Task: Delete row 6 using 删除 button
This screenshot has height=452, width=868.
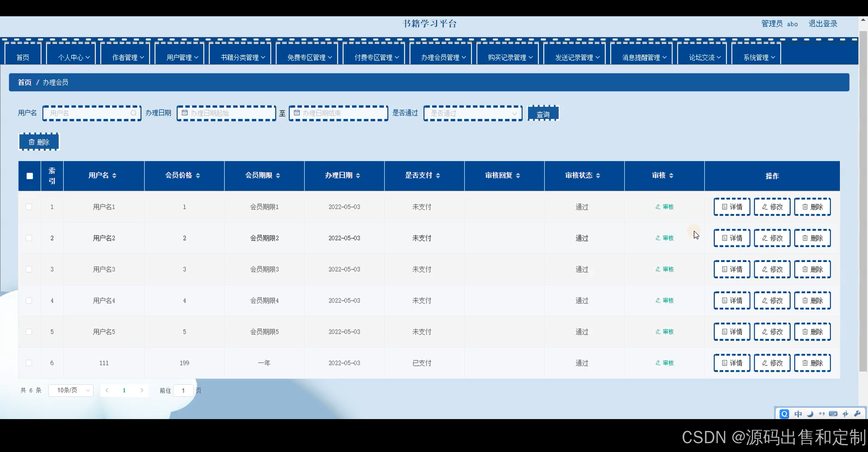Action: [812, 363]
